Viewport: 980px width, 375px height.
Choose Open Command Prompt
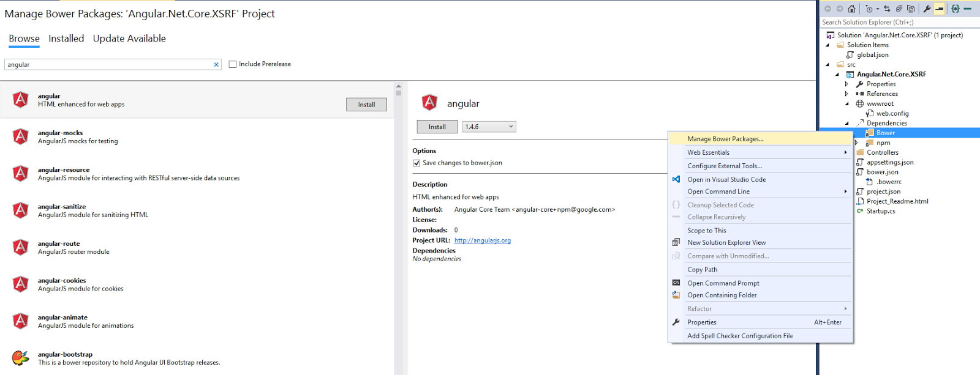760,283
